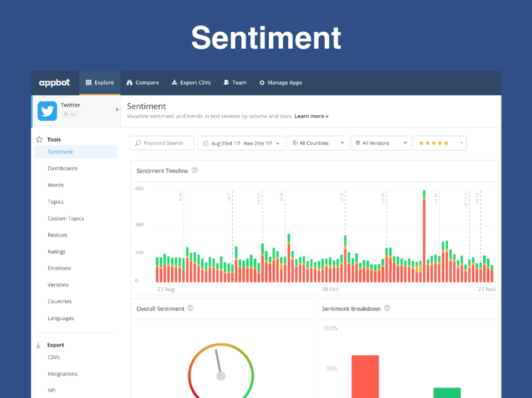Select Dashboards in the sidebar

[62, 168]
